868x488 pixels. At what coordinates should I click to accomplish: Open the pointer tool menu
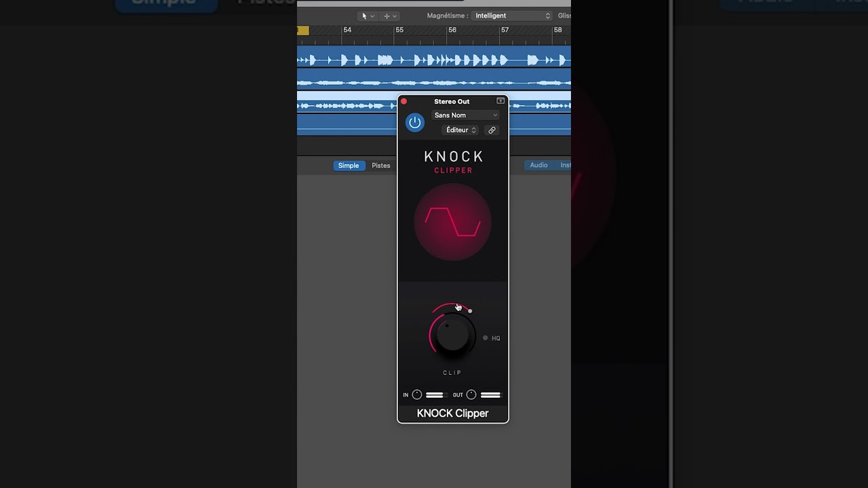coord(367,16)
